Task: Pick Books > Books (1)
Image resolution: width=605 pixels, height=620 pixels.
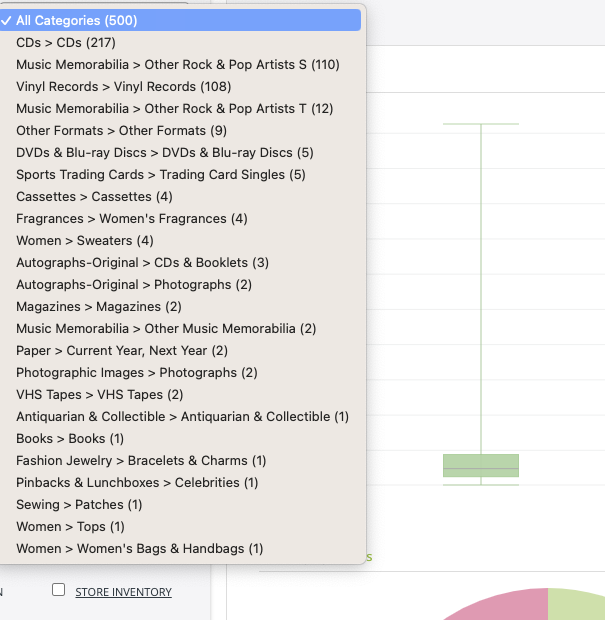Action: click(180, 439)
